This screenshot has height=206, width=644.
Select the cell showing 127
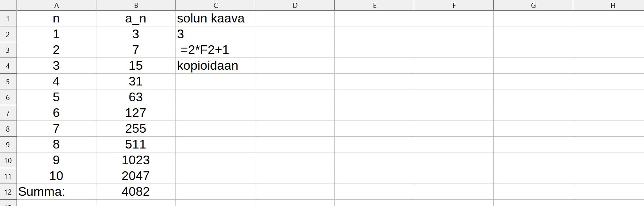[136, 113]
